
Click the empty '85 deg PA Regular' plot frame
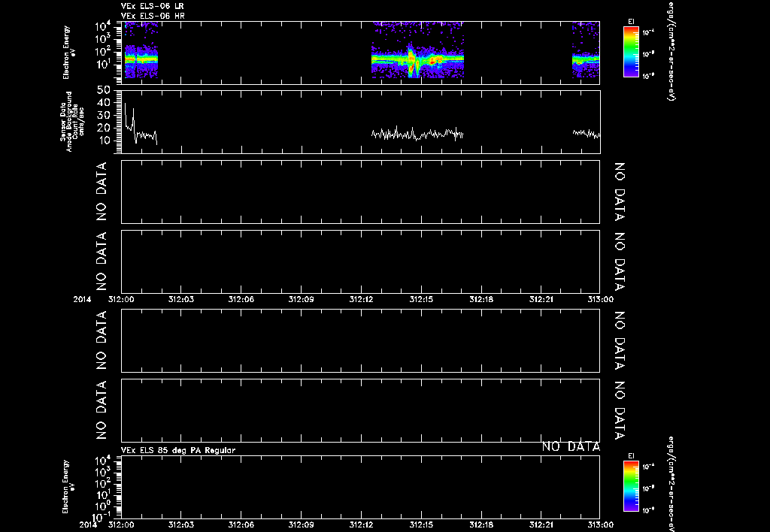pos(360,487)
